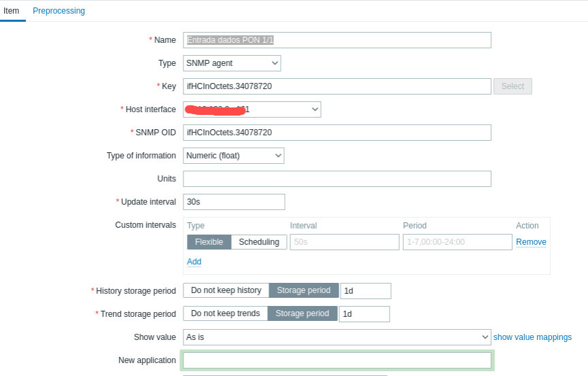Click the custom Interval 50s field
This screenshot has height=376, width=588.
[344, 242]
